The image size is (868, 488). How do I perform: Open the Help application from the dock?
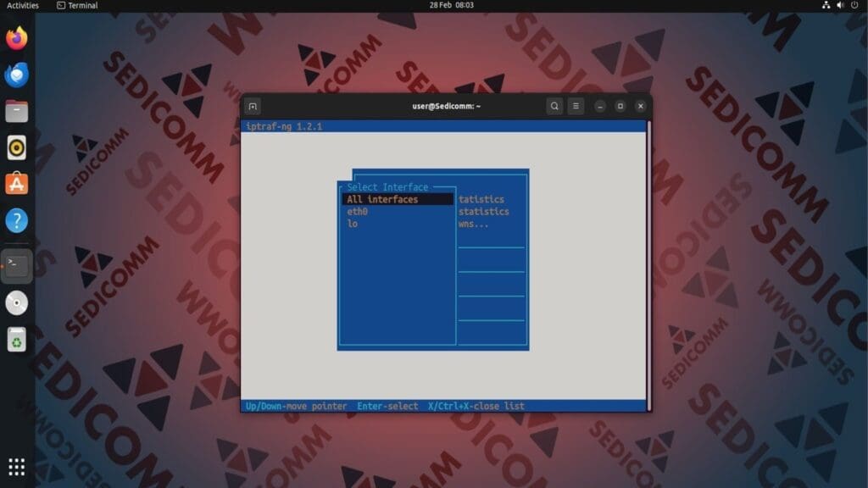[x=15, y=219]
